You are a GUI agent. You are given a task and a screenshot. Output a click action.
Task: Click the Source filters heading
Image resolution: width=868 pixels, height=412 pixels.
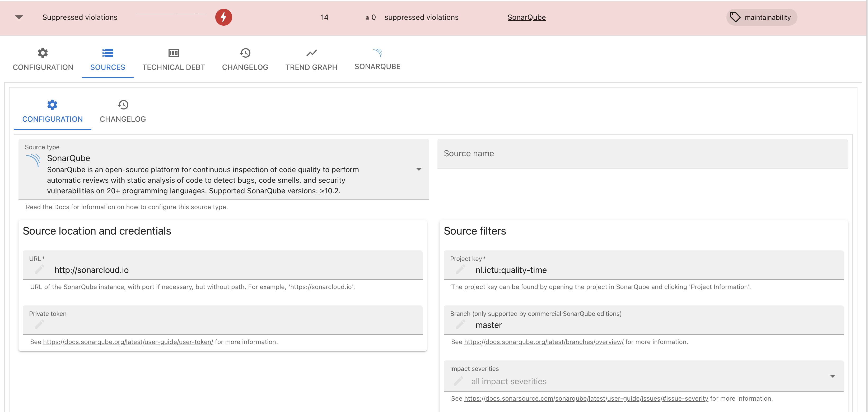(475, 231)
